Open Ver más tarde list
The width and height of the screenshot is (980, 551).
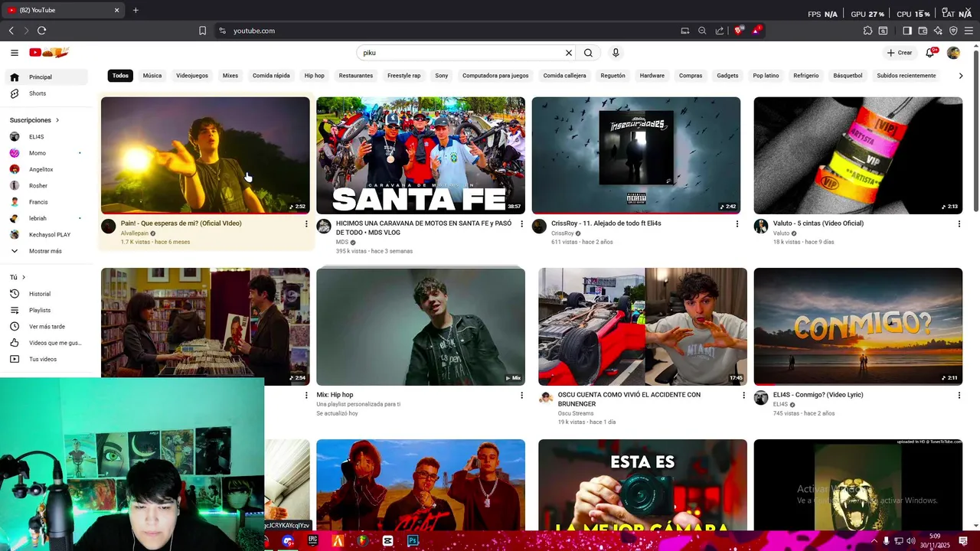[x=48, y=327]
